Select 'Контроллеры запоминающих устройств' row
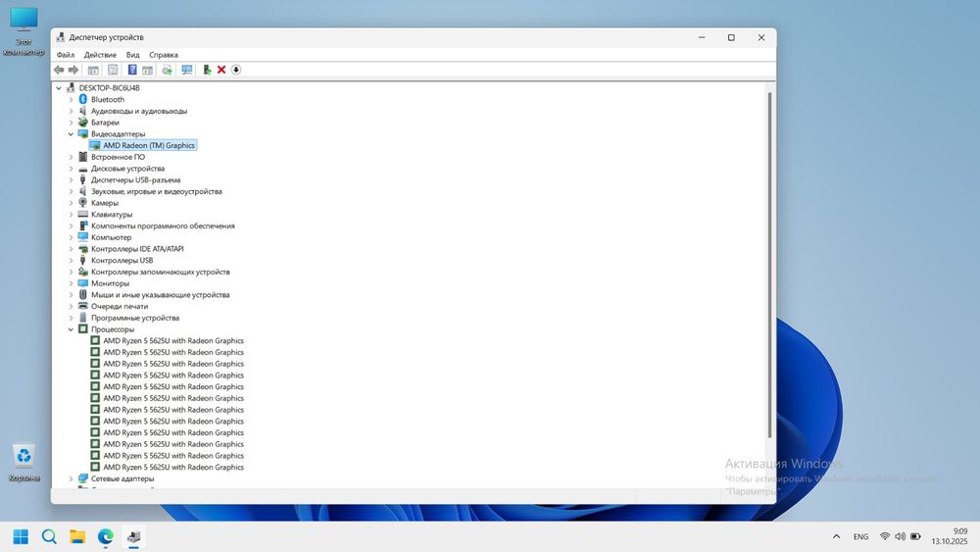The height and width of the screenshot is (552, 980). (x=160, y=272)
